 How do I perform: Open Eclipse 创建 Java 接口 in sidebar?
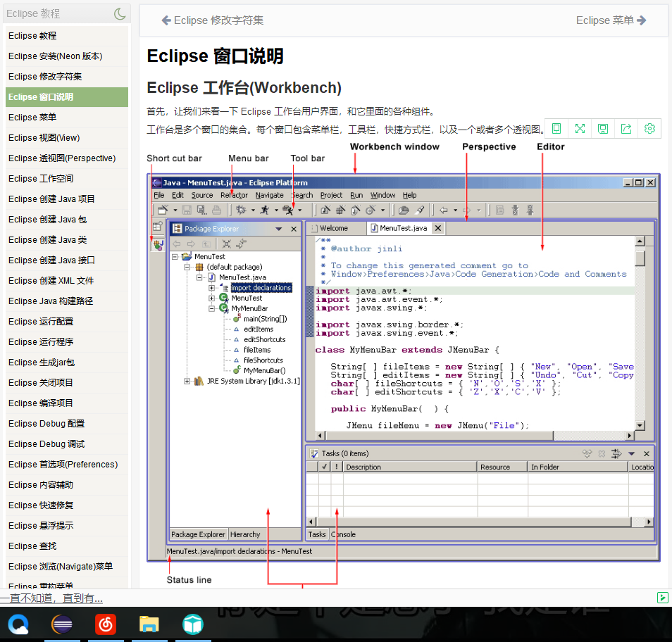pos(67,260)
